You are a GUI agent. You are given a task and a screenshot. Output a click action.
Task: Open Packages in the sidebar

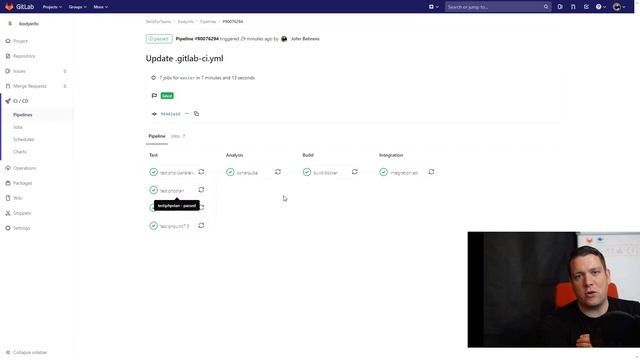(22, 183)
